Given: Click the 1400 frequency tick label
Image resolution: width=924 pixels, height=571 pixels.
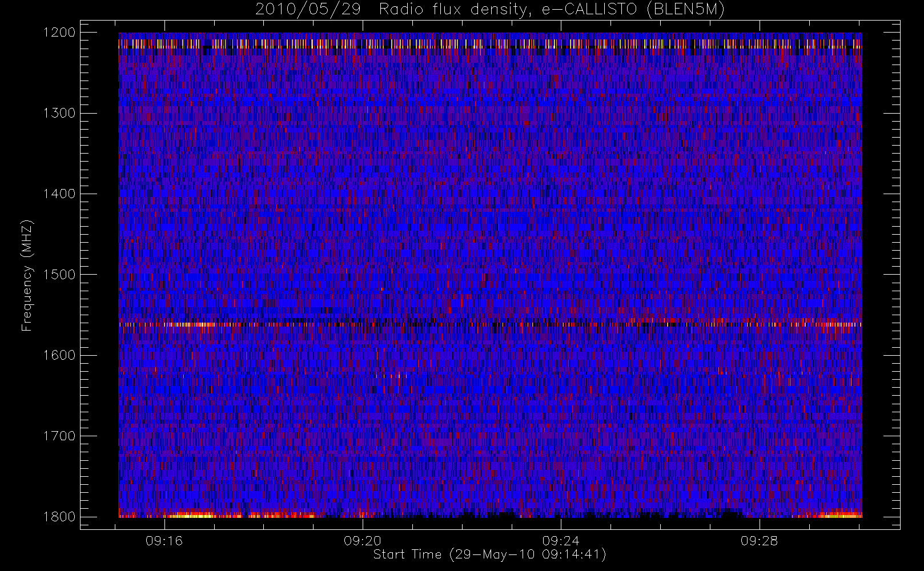Looking at the screenshot, I should point(59,194).
